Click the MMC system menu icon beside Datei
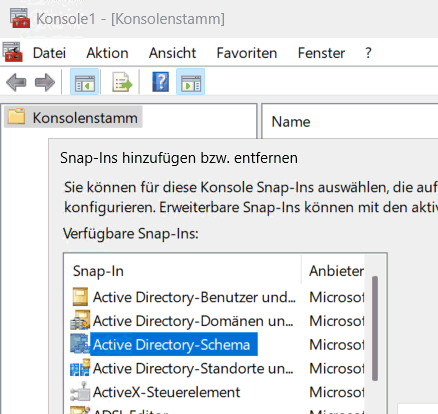This screenshot has height=414, width=438. [x=13, y=52]
